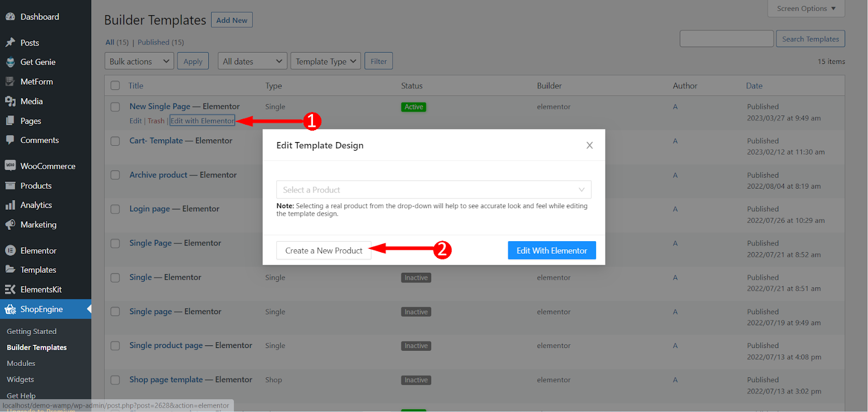Open the ShopEngine menu
The width and height of the screenshot is (868, 412).
tap(46, 309)
